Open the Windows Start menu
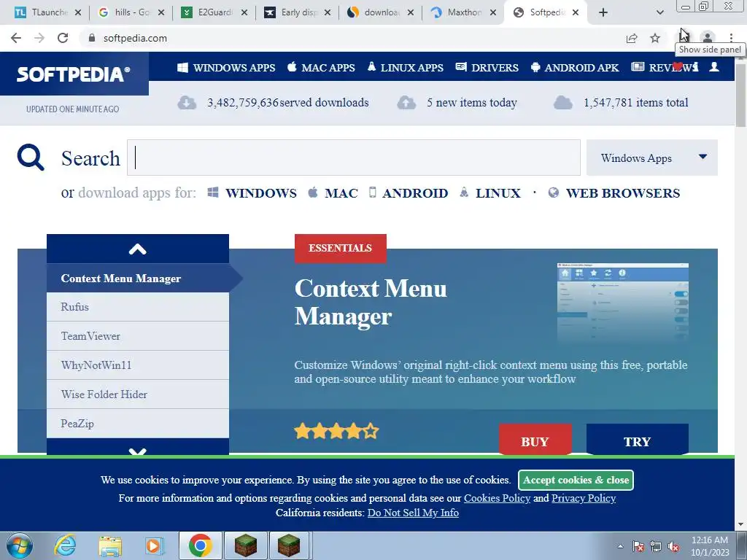Screen dimensions: 747x560 click(x=19, y=545)
